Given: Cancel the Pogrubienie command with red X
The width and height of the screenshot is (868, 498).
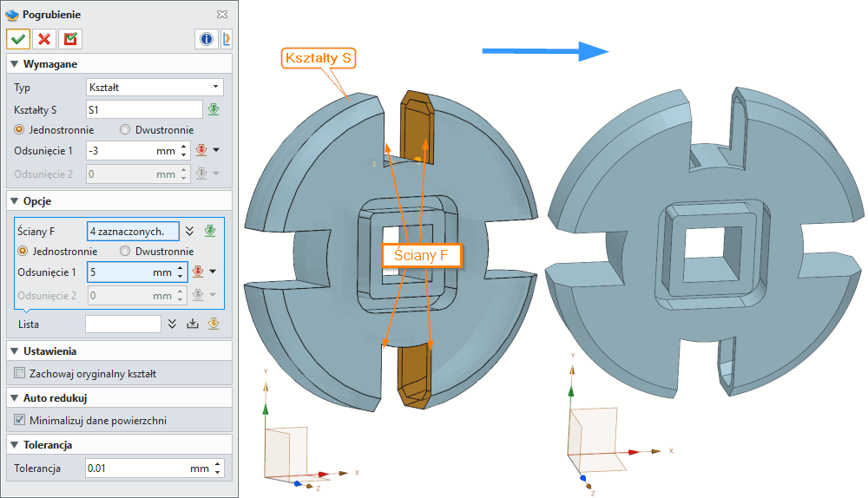Looking at the screenshot, I should click(x=43, y=39).
